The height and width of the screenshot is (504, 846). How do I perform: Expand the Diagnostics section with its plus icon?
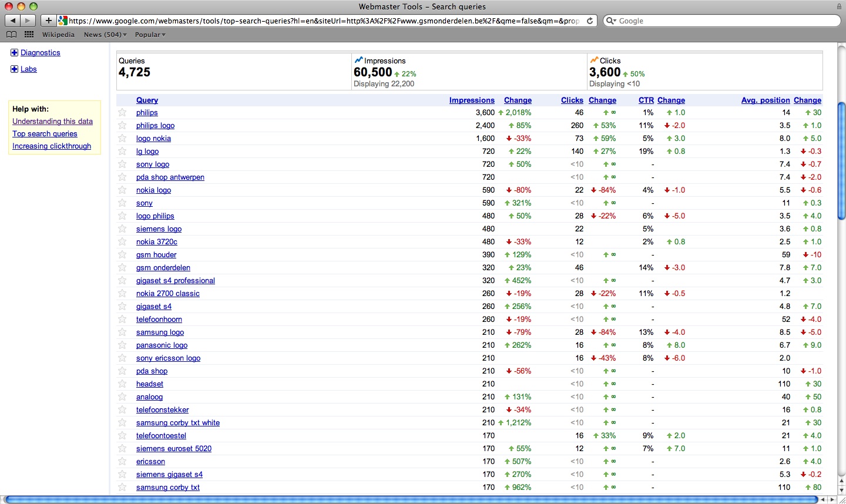click(x=14, y=53)
